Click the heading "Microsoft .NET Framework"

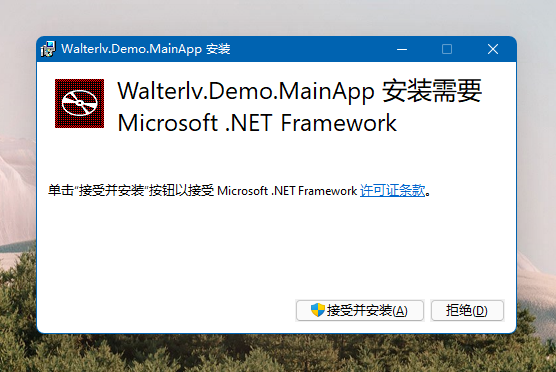[x=257, y=123]
